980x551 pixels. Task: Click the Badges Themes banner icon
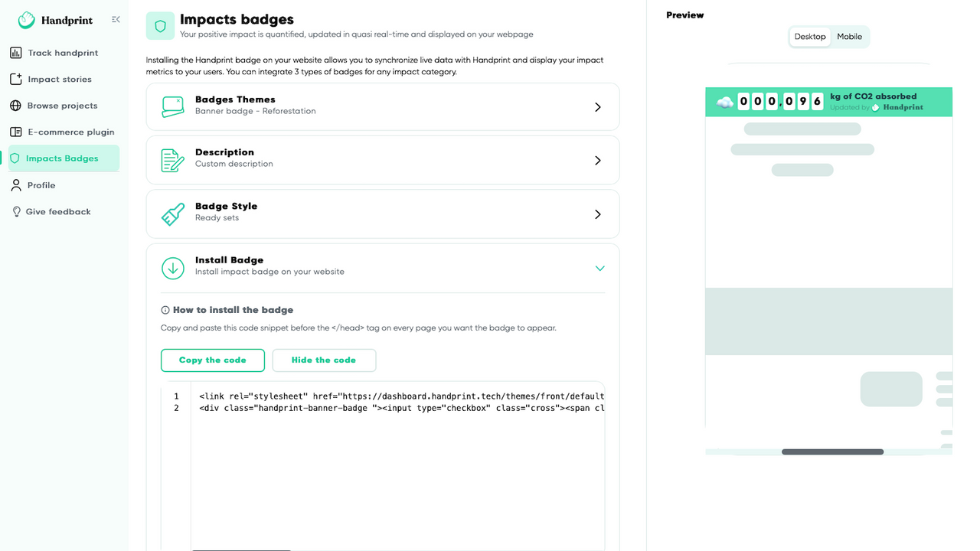(x=173, y=106)
